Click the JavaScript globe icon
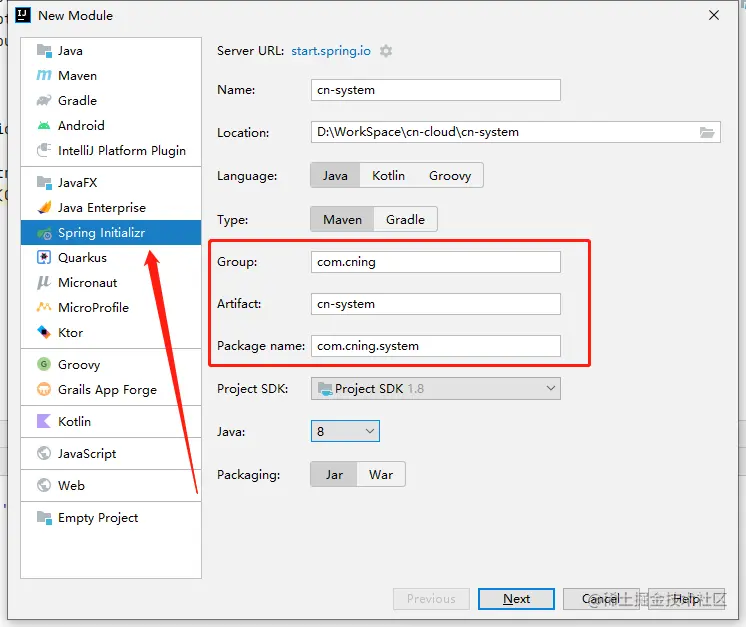Image resolution: width=746 pixels, height=627 pixels. point(44,453)
